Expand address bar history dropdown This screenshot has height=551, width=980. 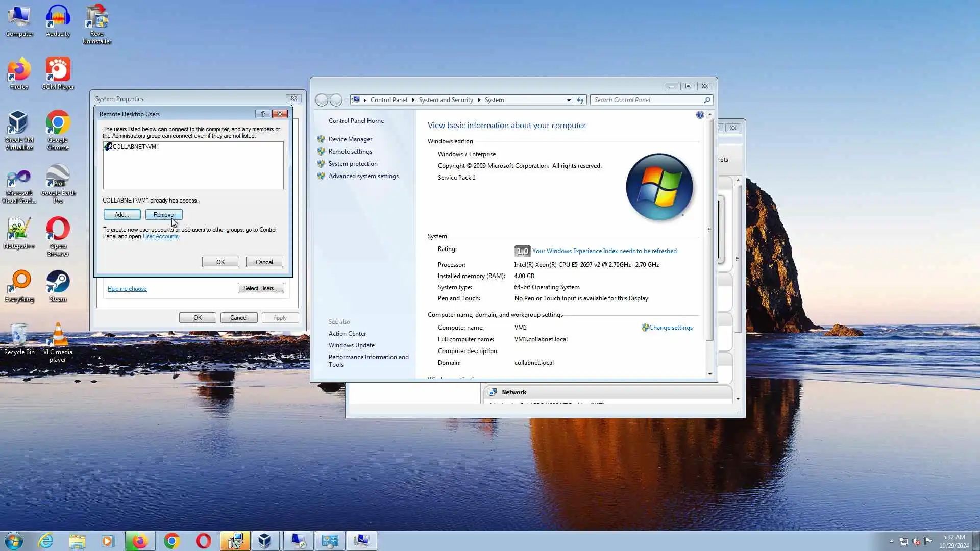569,100
